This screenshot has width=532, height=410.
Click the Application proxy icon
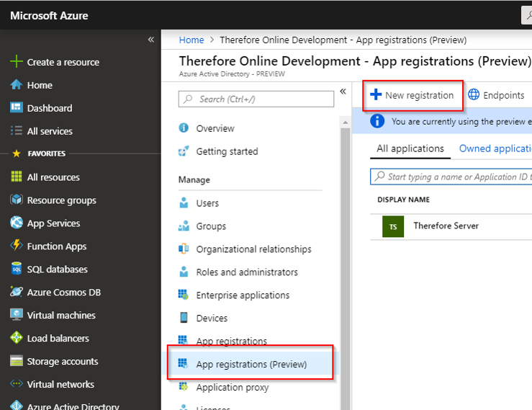184,386
